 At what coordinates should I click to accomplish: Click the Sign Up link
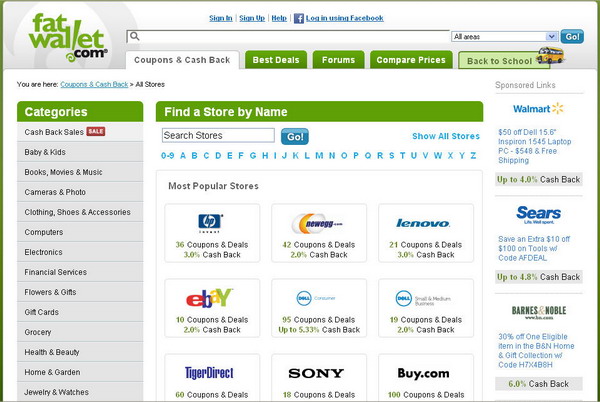[x=252, y=18]
